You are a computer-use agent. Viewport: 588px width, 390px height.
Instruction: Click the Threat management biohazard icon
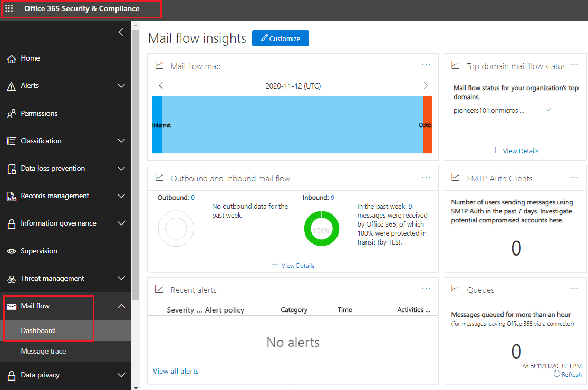click(12, 279)
